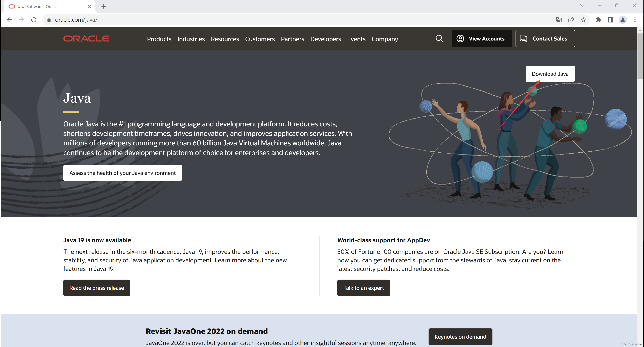Click the browser back arrow
Screen dimensions: 644x347
(x=9, y=20)
